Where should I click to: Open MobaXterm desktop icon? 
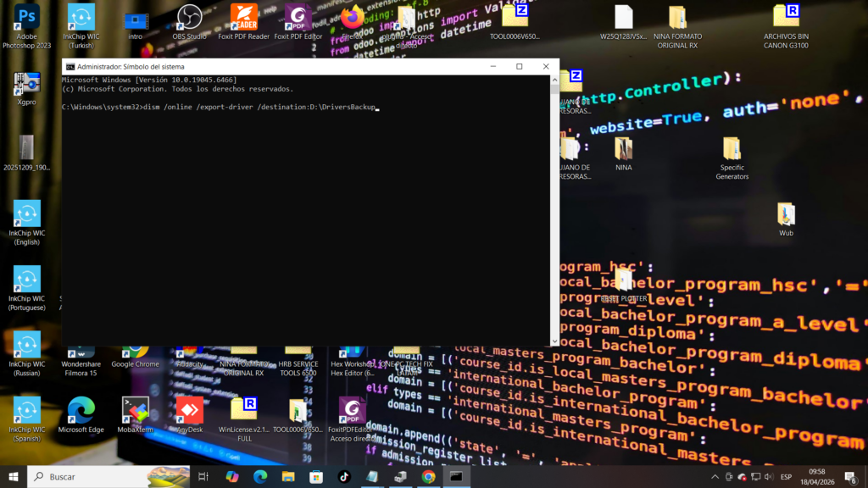click(135, 411)
